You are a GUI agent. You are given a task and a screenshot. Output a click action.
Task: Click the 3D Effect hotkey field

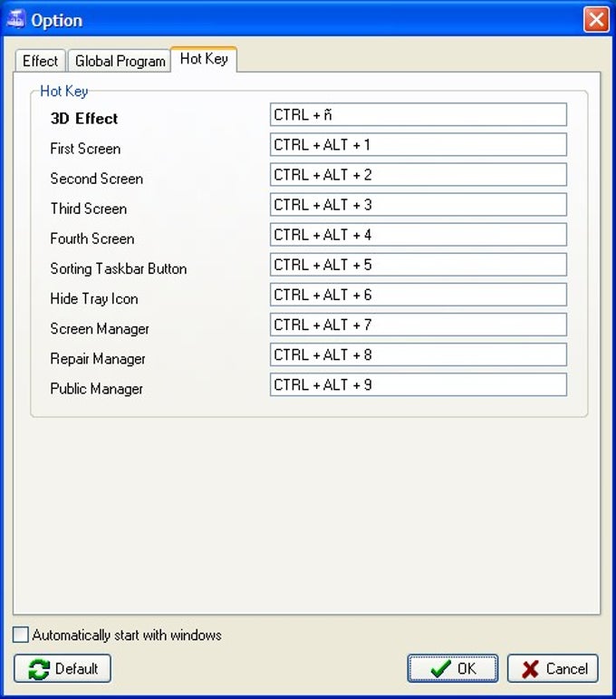419,114
